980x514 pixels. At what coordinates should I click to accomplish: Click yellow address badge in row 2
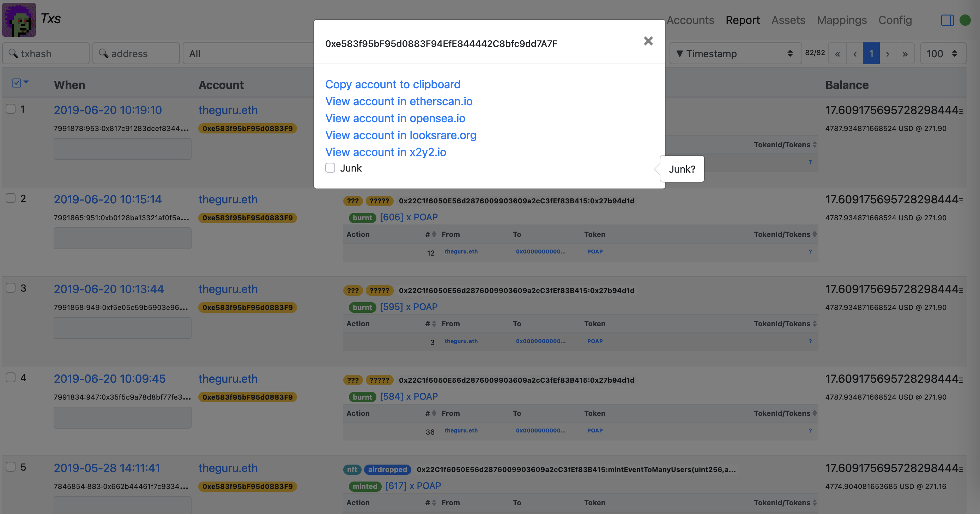pos(247,218)
